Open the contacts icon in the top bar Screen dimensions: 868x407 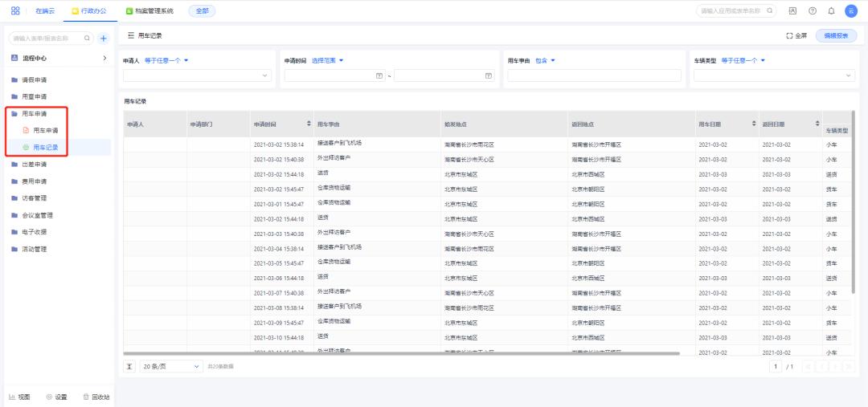tap(792, 10)
